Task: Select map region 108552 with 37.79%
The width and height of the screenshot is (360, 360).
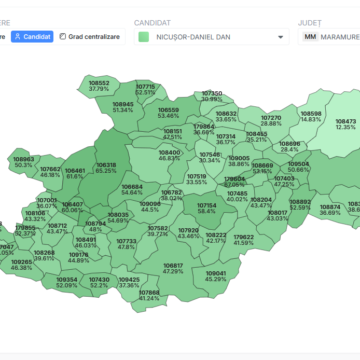Action: pyautogui.click(x=99, y=86)
